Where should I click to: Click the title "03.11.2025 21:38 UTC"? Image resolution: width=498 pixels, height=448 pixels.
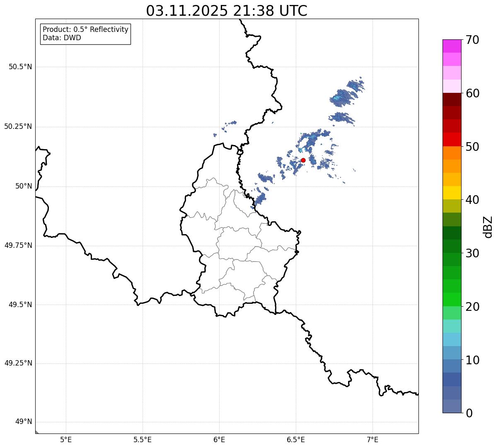click(x=227, y=11)
